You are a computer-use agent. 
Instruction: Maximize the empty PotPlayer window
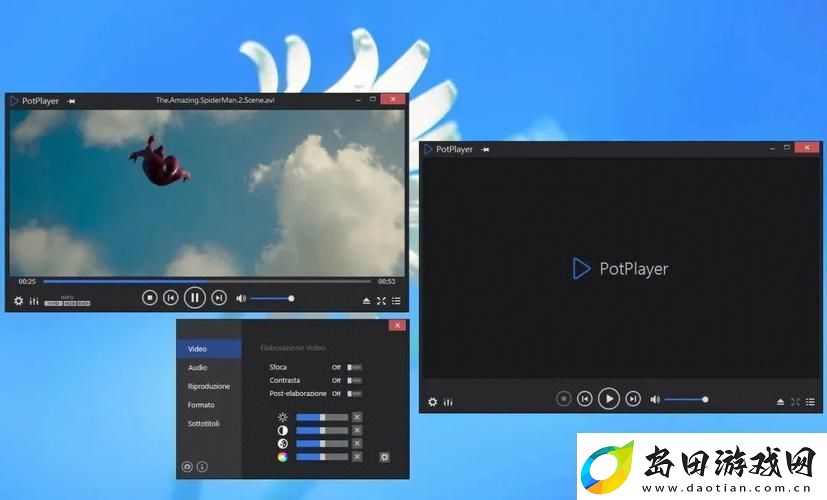pos(786,148)
